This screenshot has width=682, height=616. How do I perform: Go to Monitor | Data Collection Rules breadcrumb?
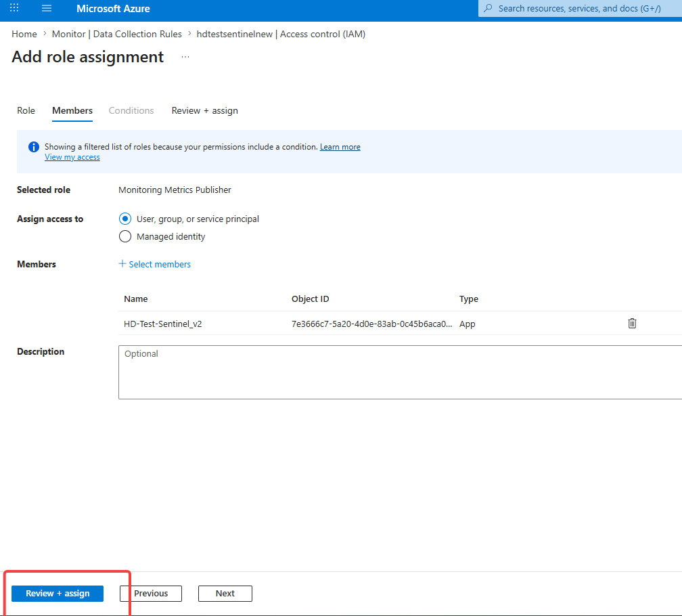coord(116,34)
